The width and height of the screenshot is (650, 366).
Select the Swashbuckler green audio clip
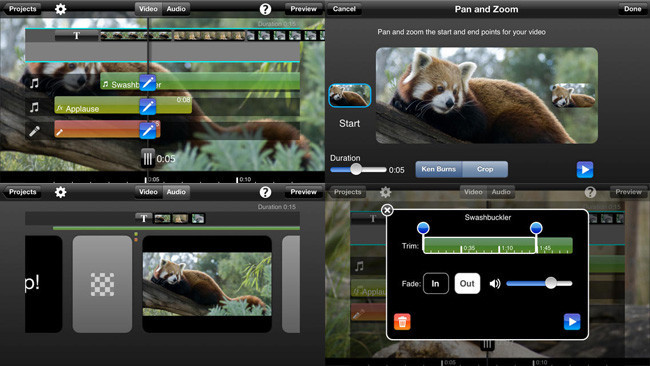tap(200, 82)
